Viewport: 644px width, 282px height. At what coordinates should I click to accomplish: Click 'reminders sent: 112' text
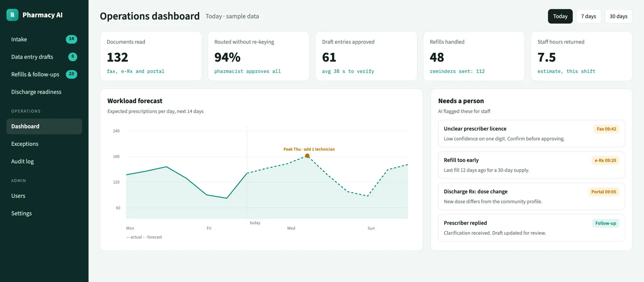click(457, 71)
